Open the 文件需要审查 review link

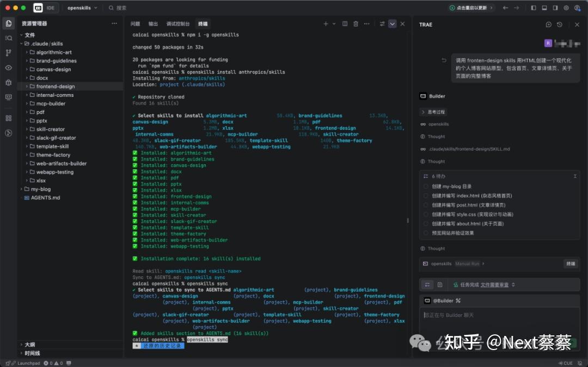[496, 284]
